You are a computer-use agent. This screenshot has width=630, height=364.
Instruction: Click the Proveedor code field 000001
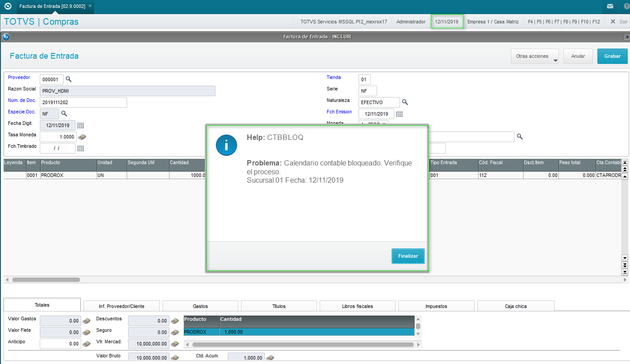click(x=52, y=79)
